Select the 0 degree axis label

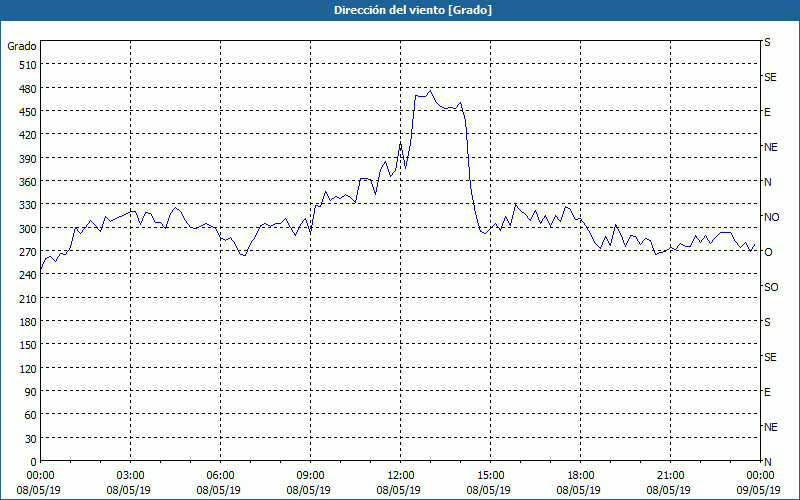(x=34, y=462)
